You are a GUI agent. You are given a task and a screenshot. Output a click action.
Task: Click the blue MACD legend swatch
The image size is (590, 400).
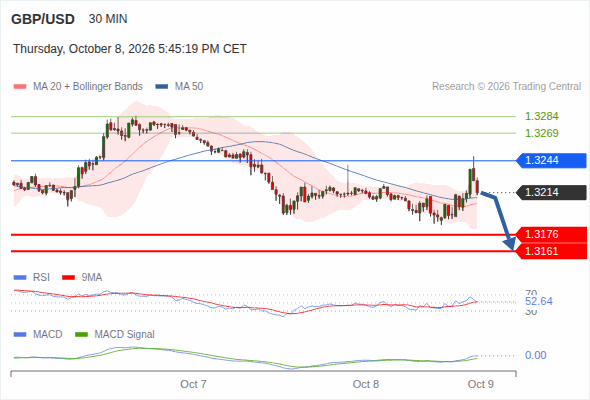click(20, 335)
